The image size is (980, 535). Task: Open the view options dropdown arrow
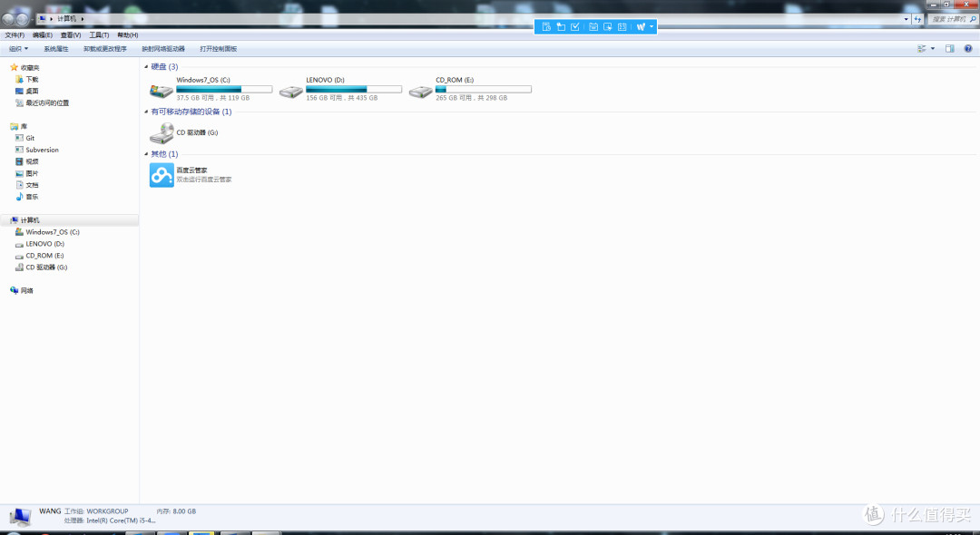coord(933,49)
